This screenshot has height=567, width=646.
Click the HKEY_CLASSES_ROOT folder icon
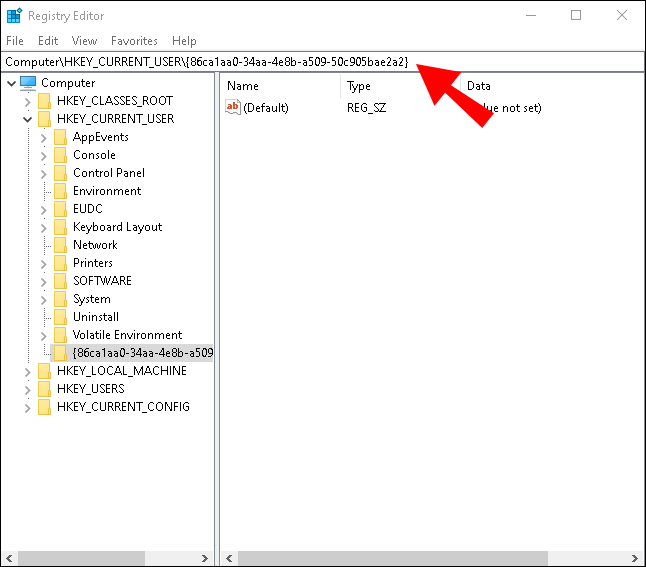(x=44, y=101)
